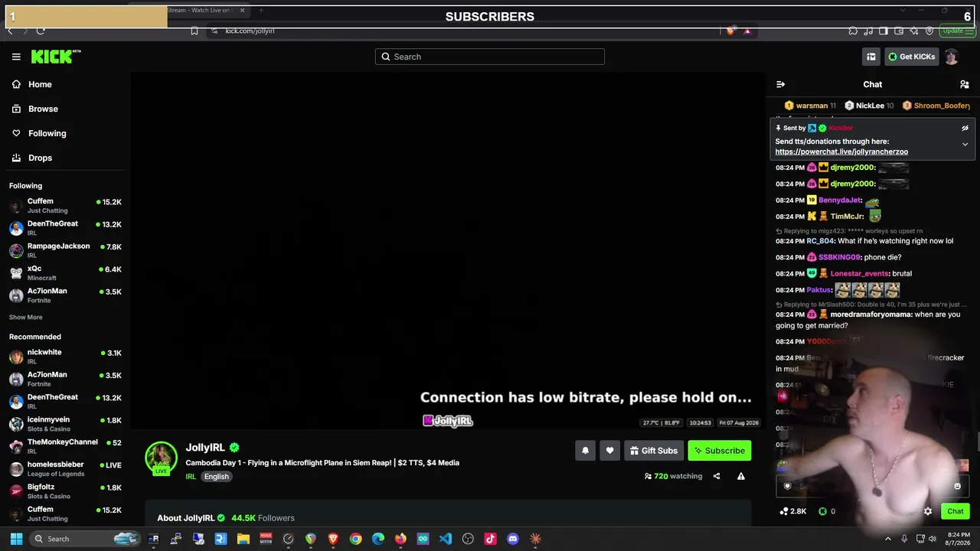This screenshot has height=551, width=980.
Task: Select the xQc Minecraft channel
Action: coord(65,273)
